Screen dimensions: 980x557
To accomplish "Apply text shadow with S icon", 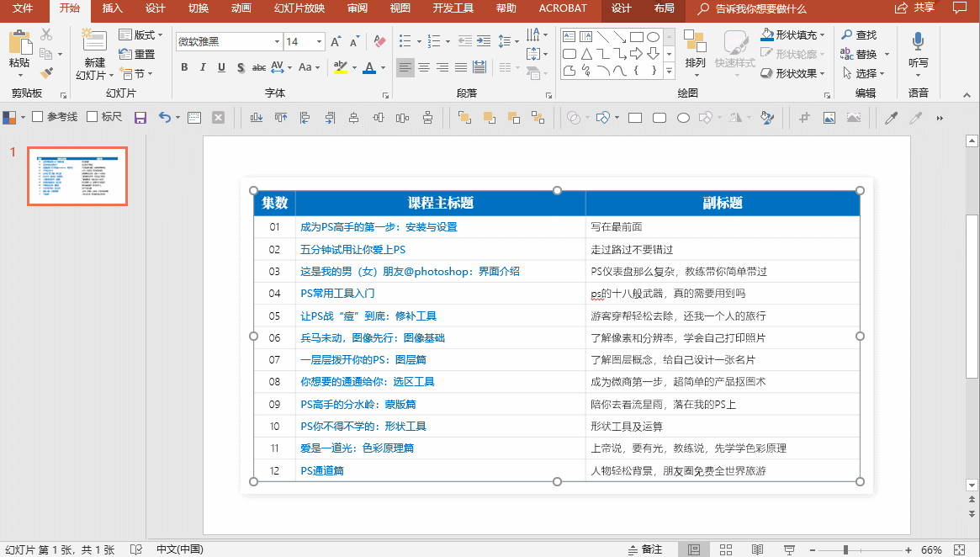I will pos(241,66).
